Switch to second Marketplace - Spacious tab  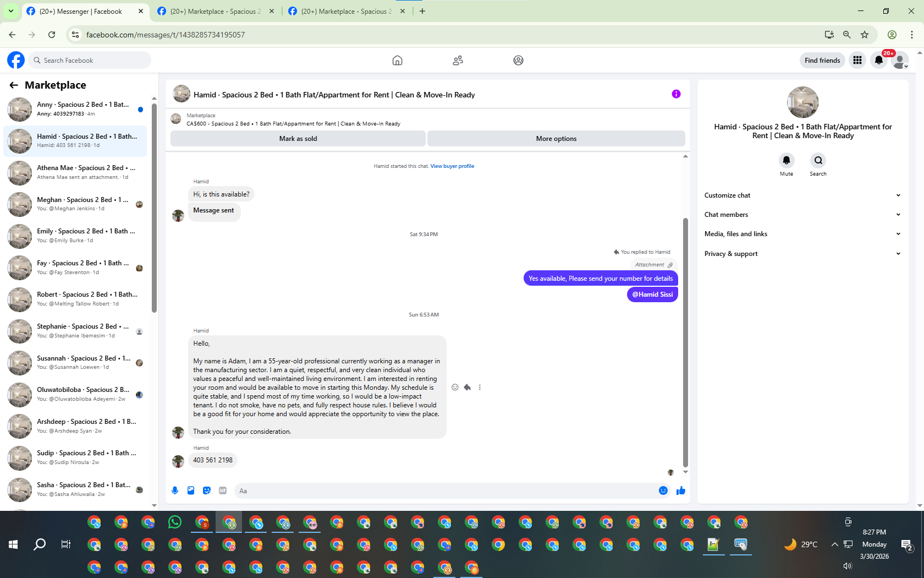click(216, 11)
